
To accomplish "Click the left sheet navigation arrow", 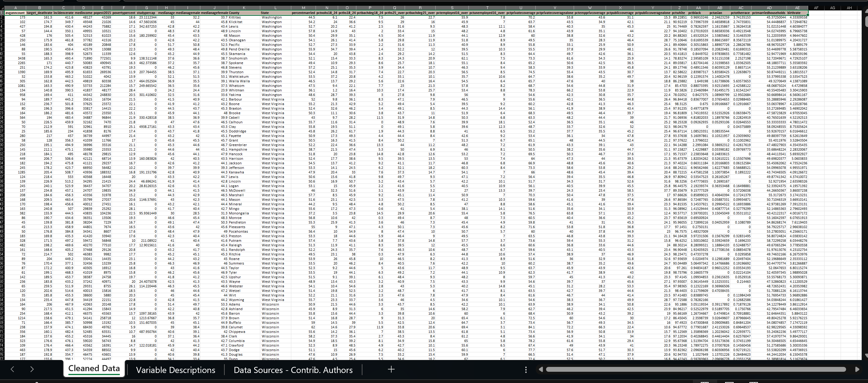I will 12,369.
